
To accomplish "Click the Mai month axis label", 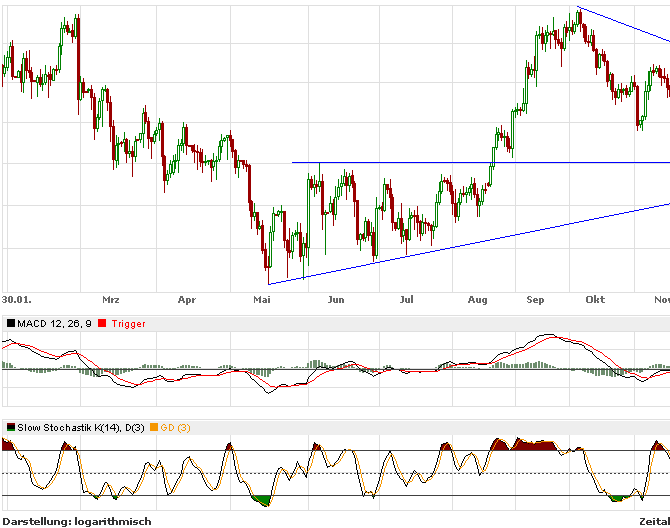I will click(x=262, y=299).
